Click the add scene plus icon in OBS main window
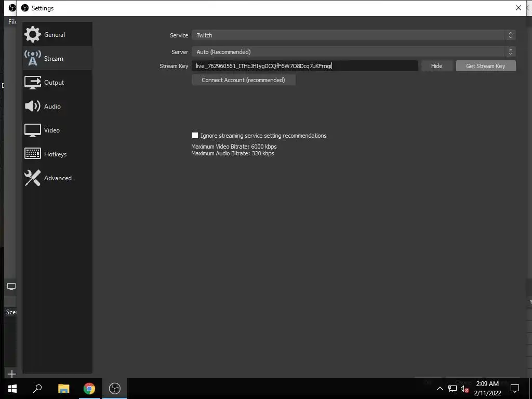Viewport: 532px width, 399px height. click(x=11, y=374)
